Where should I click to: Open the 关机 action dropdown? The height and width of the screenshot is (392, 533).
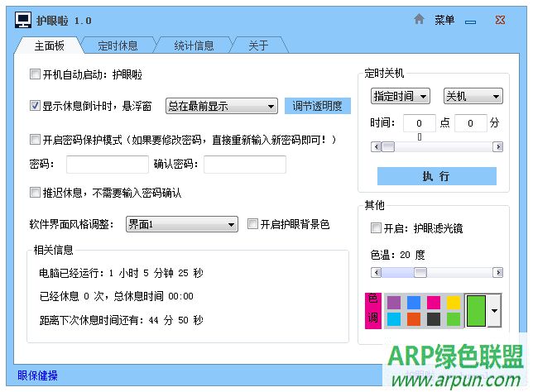(473, 96)
